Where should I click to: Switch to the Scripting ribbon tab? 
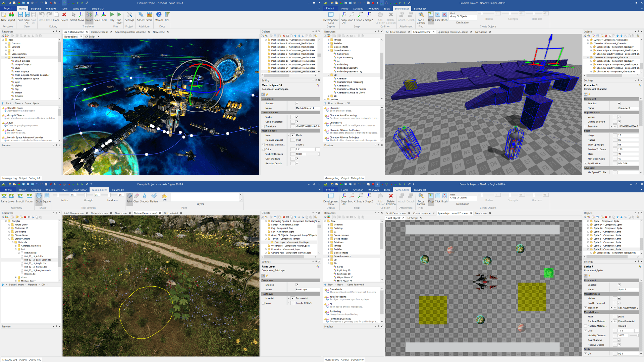click(x=36, y=8)
